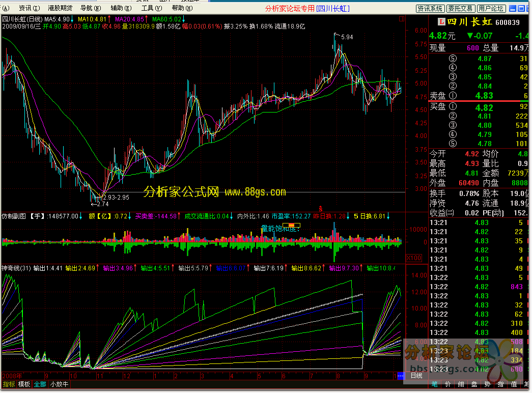Click the red S marker under chart
Screen dimensions: 532x393
pos(320,209)
